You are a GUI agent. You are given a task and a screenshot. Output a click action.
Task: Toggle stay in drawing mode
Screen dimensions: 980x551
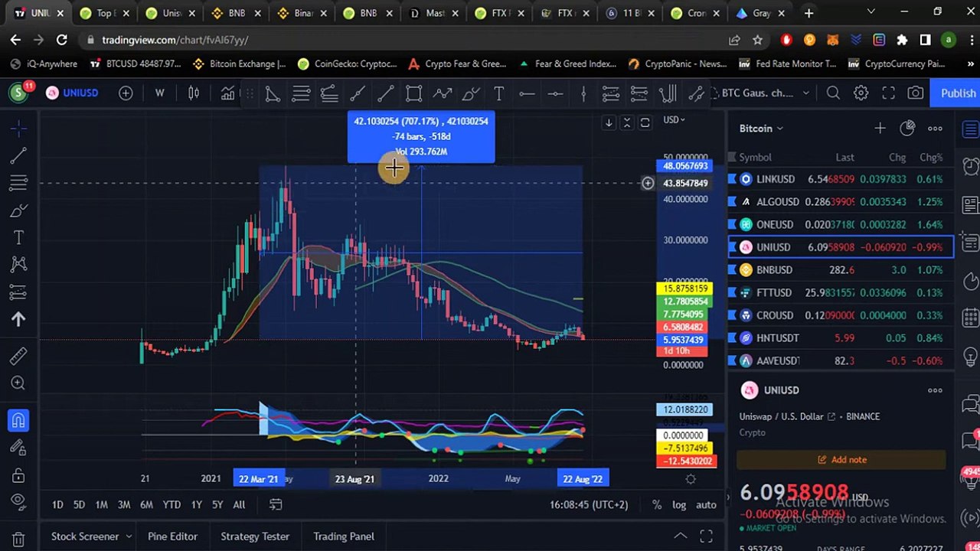tap(18, 448)
